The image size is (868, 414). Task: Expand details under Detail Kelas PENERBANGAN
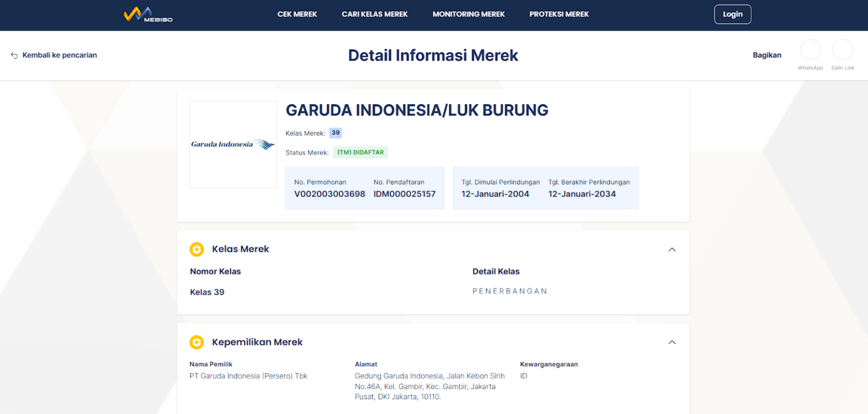pyautogui.click(x=510, y=291)
